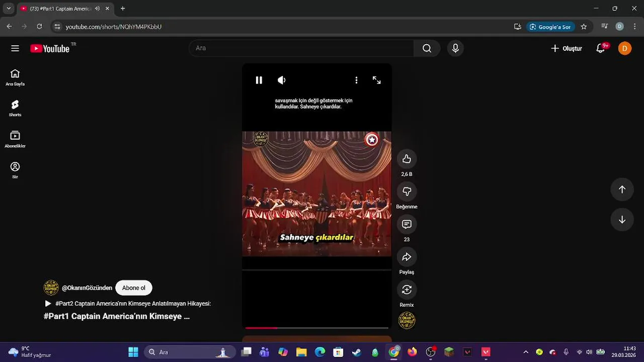
Task: Open Microsoft Edge from the taskbar
Action: pyautogui.click(x=320, y=352)
